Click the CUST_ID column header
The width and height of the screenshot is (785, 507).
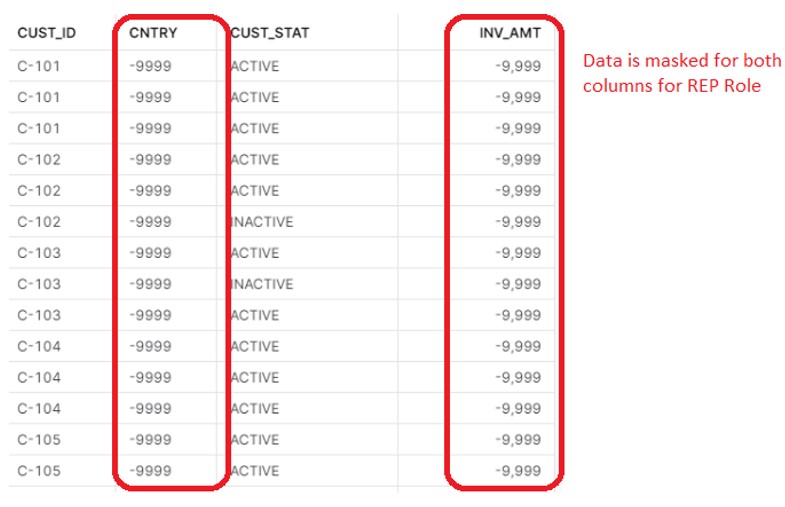[x=47, y=33]
